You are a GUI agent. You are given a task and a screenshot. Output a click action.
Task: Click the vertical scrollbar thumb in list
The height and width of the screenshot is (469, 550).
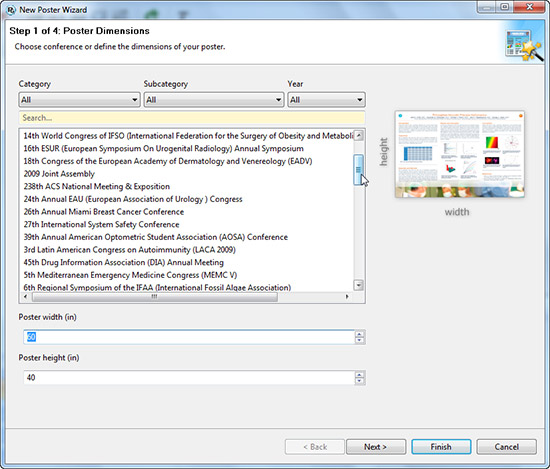pyautogui.click(x=358, y=169)
